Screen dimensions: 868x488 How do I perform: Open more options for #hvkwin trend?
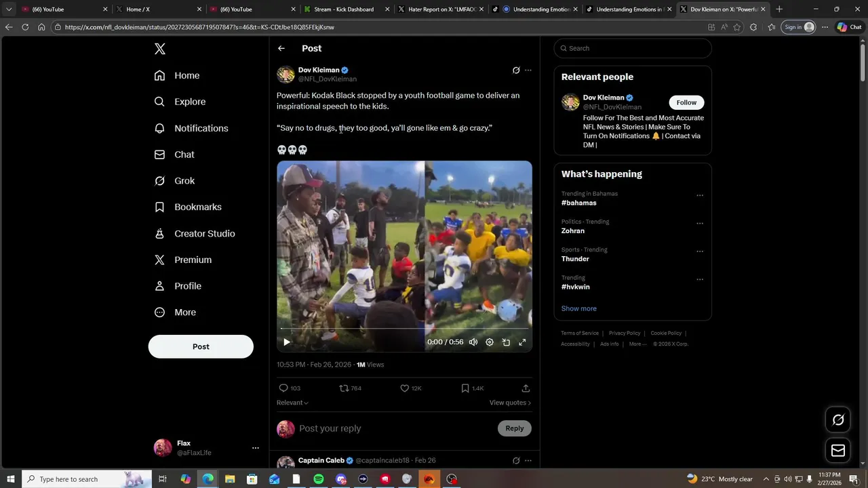700,279
